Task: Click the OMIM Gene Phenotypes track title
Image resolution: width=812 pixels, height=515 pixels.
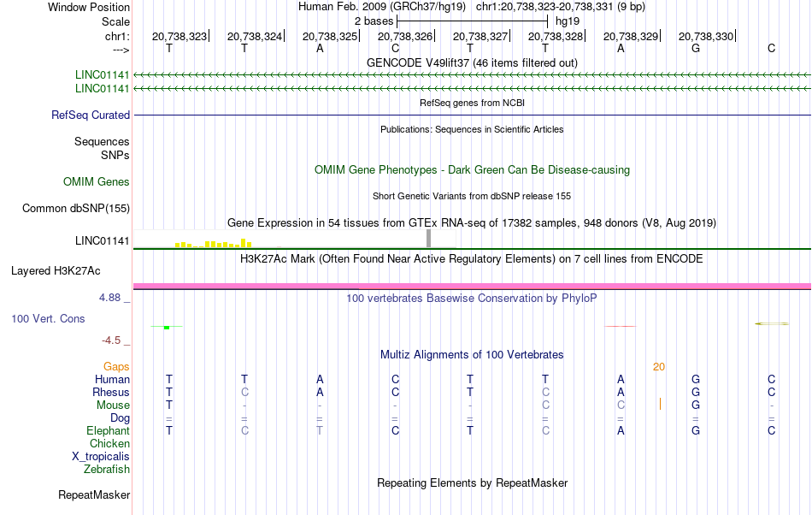Action: tap(473, 170)
